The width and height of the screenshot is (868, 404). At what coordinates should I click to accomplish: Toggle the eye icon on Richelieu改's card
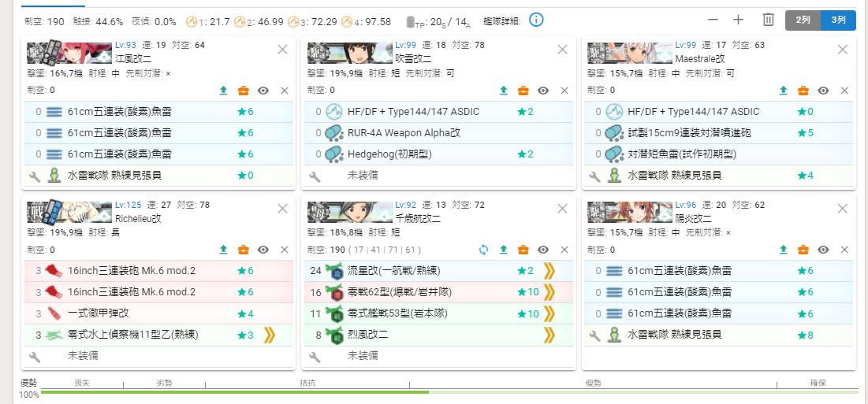263,250
